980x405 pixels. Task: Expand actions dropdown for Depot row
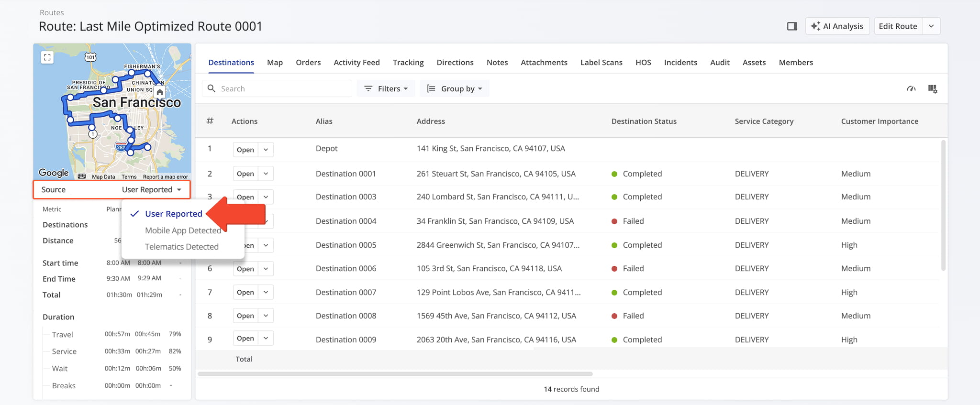(266, 150)
